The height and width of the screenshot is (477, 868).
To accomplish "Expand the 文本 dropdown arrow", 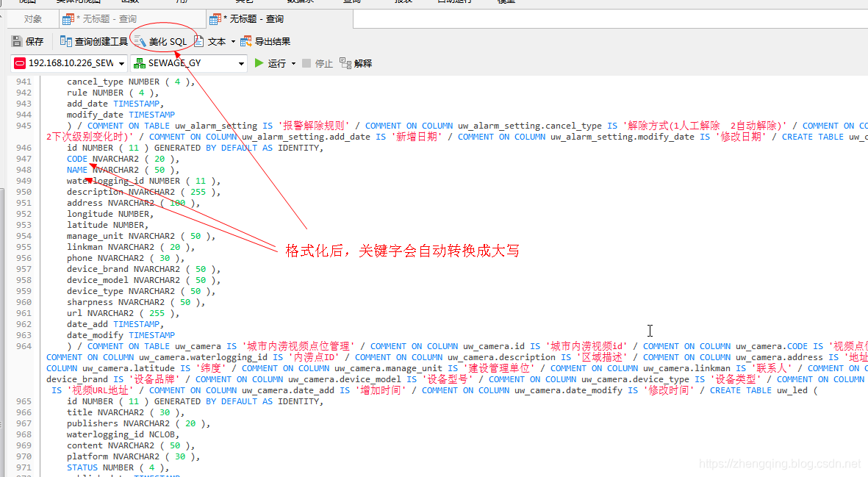I will click(x=233, y=41).
